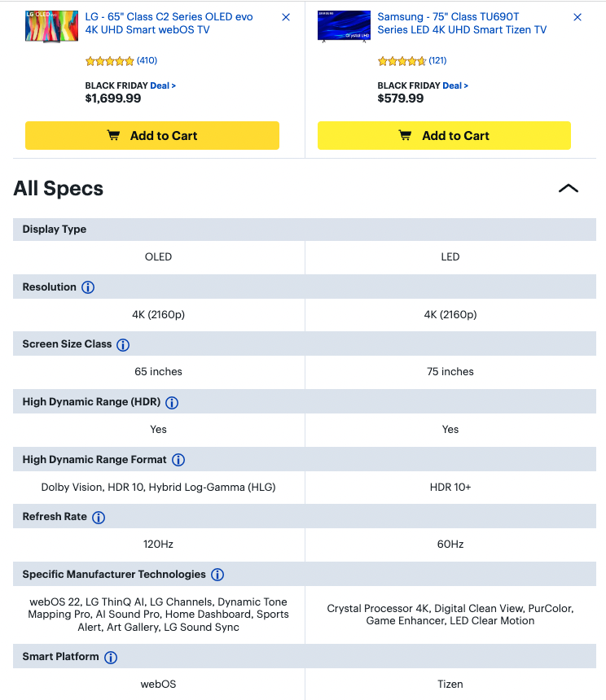Add LG OLED TV to cart

coord(152,136)
